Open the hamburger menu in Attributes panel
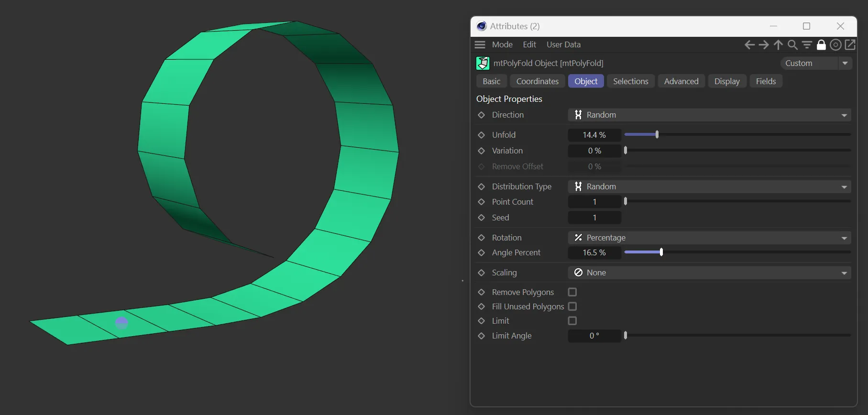 480,45
